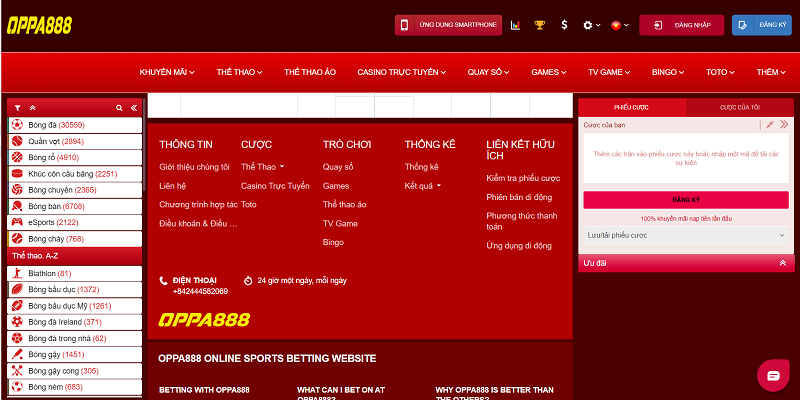Image resolution: width=800 pixels, height=400 pixels.
Task: Click the statistics bar chart icon
Action: tap(515, 25)
